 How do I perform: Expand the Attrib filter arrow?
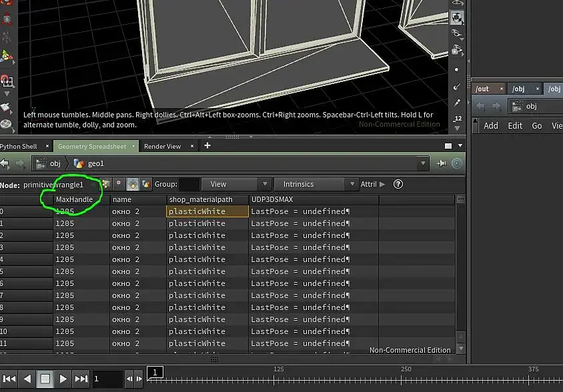[382, 184]
